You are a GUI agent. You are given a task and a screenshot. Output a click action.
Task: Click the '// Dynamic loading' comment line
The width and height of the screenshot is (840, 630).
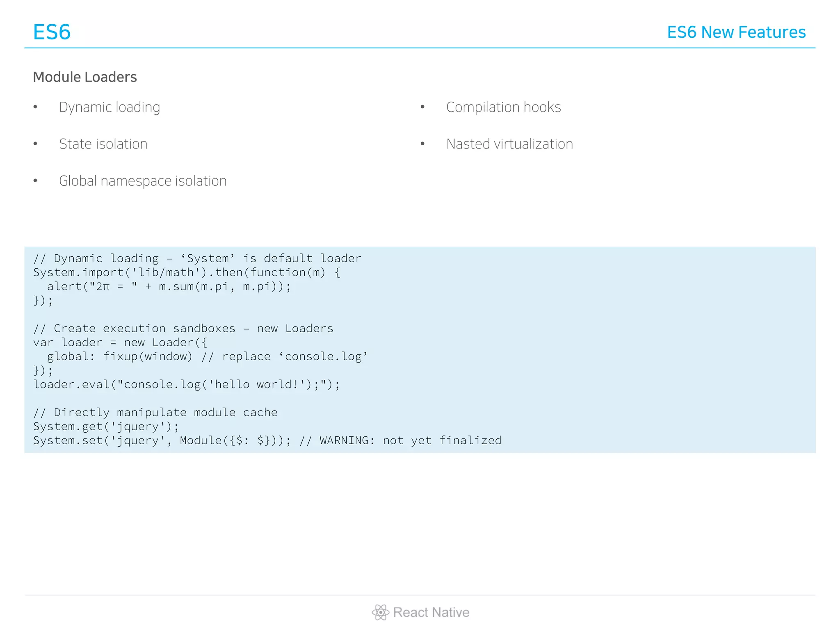[x=197, y=258]
